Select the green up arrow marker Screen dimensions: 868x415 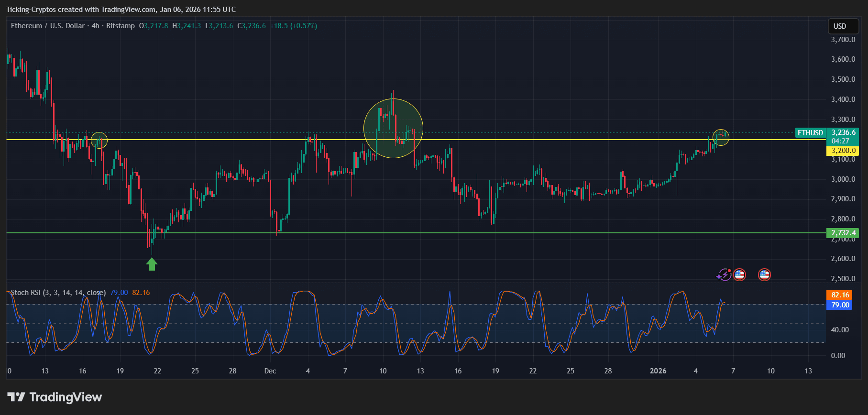coord(152,264)
